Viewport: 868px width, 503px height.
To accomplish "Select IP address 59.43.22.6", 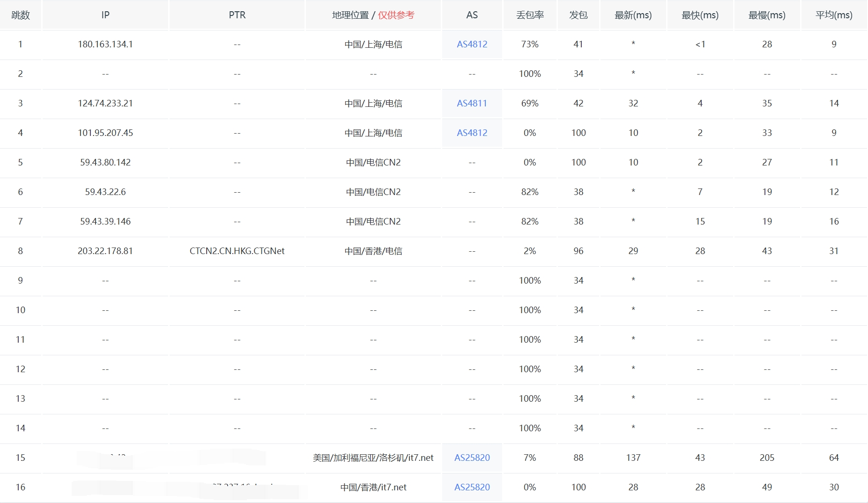I will point(105,192).
